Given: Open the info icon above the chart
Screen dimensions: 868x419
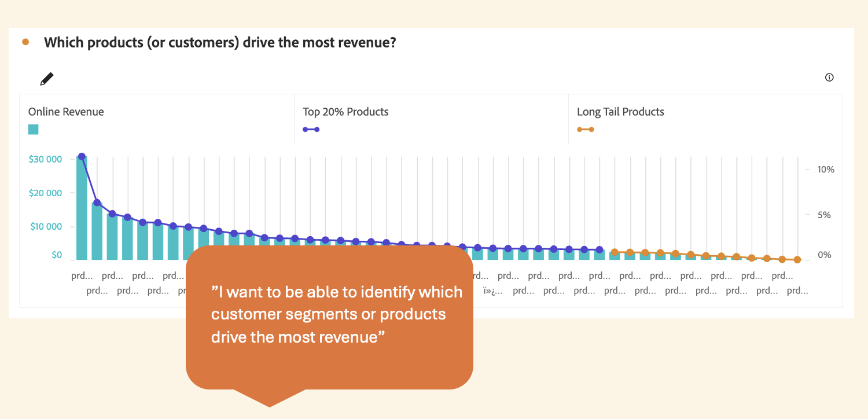Looking at the screenshot, I should click(829, 78).
